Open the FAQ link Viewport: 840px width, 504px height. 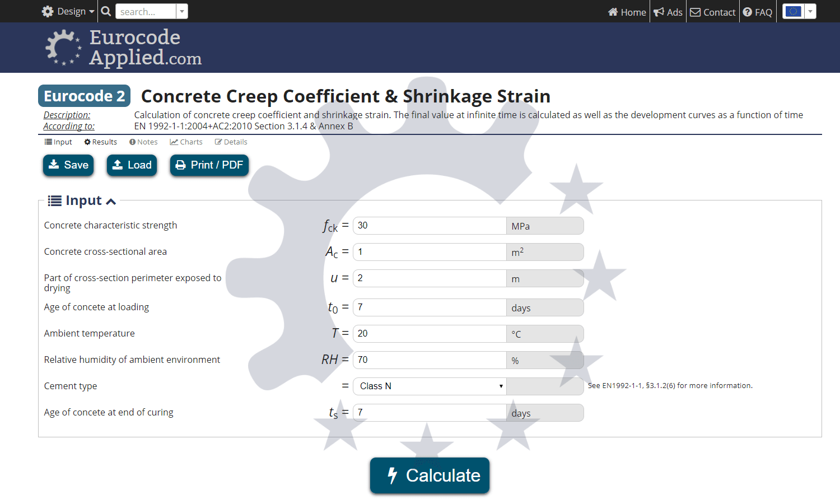tap(758, 12)
